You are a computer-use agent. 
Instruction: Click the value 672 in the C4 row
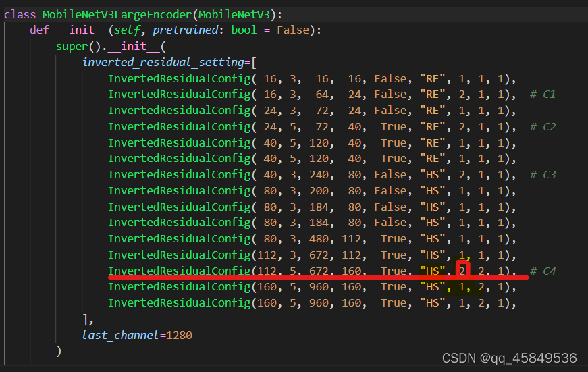[x=319, y=271]
